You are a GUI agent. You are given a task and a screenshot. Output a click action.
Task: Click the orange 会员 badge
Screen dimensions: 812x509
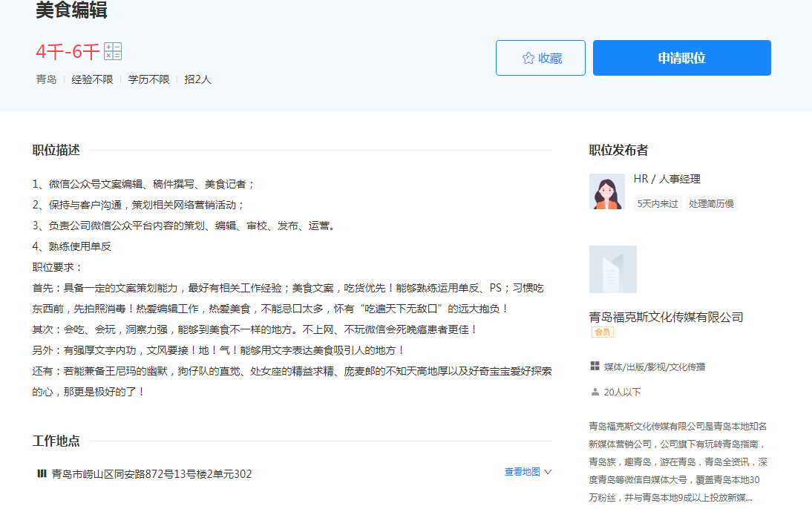[x=602, y=332]
